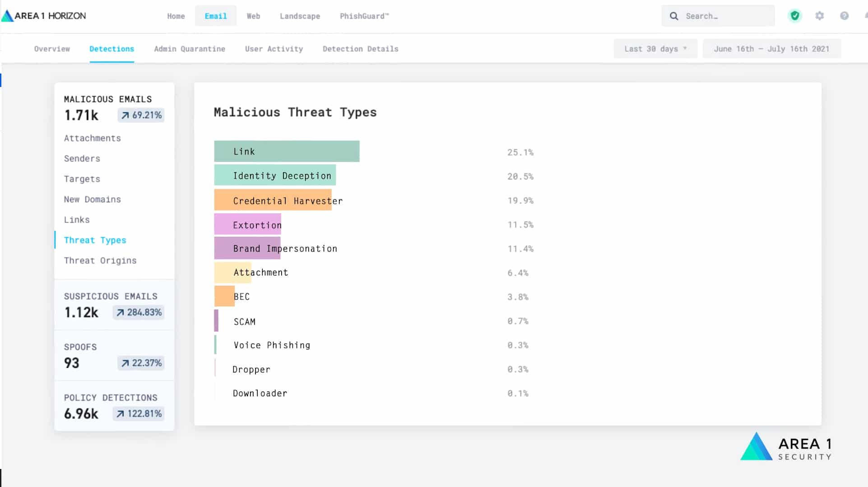Click the Area 1 Horizon logo
Screen dimensions: 868x487
pyautogui.click(x=44, y=16)
